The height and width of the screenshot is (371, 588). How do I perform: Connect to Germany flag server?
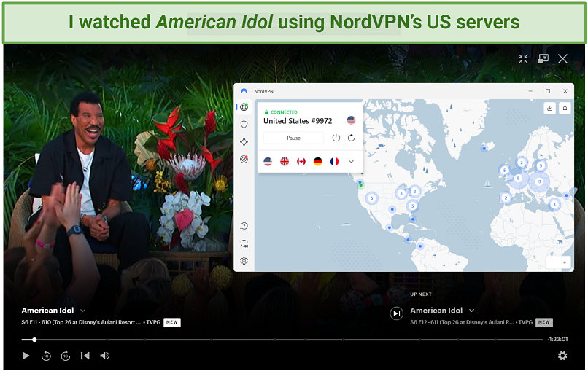pyautogui.click(x=317, y=162)
